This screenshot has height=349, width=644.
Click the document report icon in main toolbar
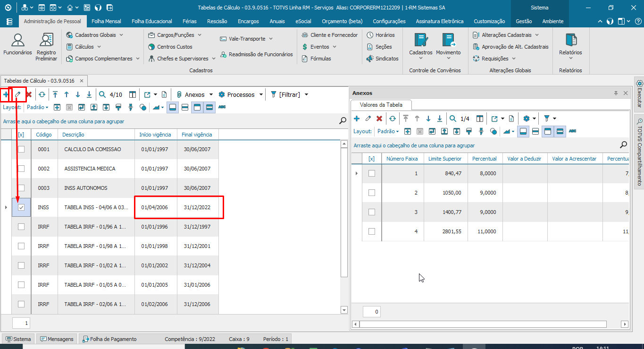164,94
